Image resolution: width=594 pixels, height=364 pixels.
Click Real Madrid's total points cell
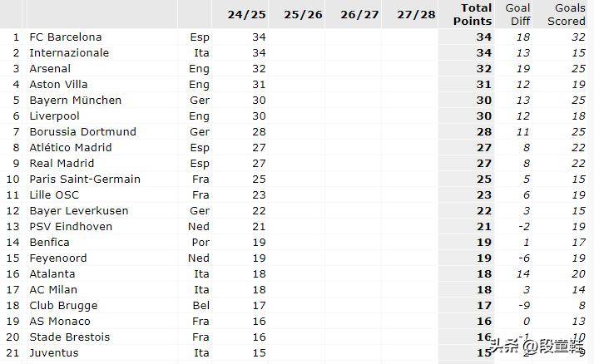click(484, 164)
